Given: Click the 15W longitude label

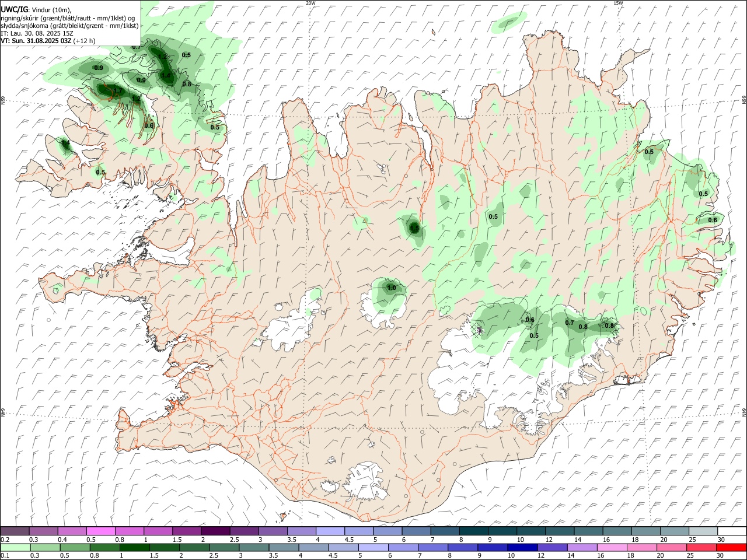Looking at the screenshot, I should pos(618,3).
